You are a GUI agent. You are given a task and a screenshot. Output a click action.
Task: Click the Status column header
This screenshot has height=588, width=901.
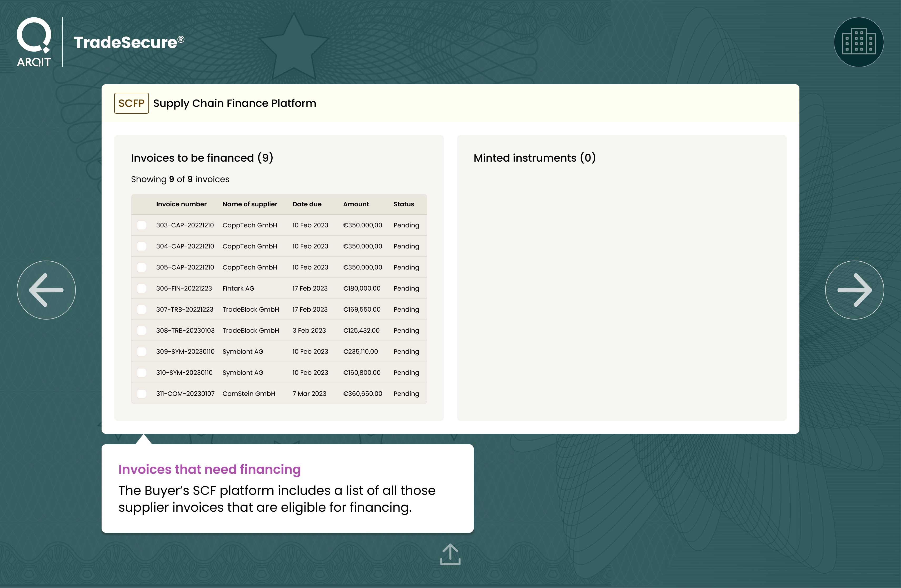click(404, 204)
